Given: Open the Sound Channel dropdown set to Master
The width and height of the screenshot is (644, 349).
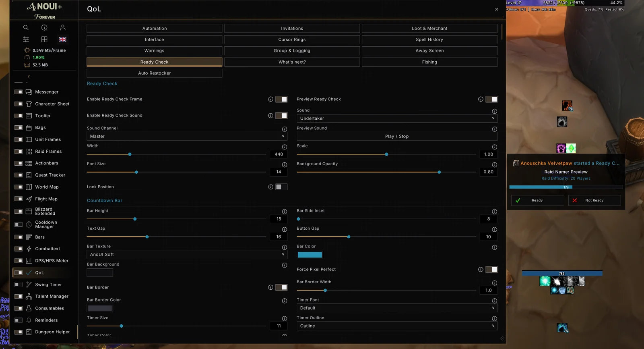Looking at the screenshot, I should tap(187, 136).
